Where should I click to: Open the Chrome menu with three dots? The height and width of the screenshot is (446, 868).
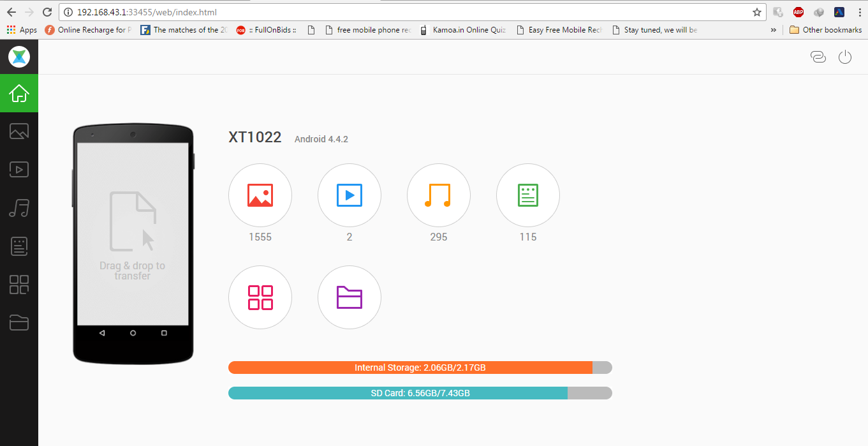click(x=859, y=11)
